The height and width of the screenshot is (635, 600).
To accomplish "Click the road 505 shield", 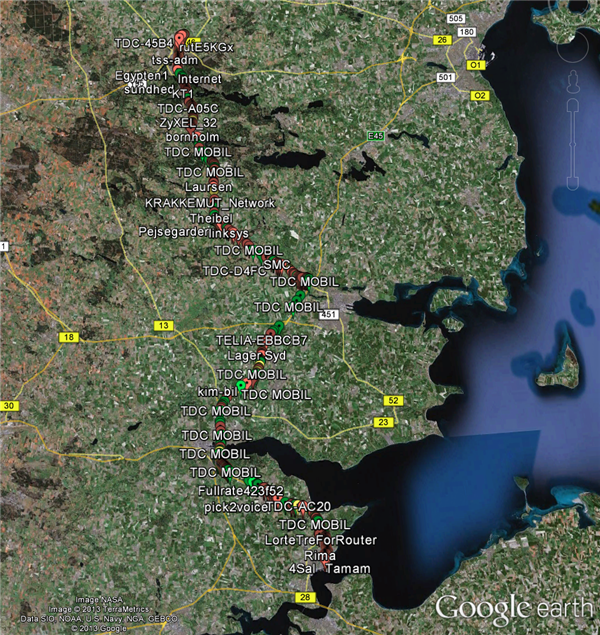I will [x=456, y=18].
